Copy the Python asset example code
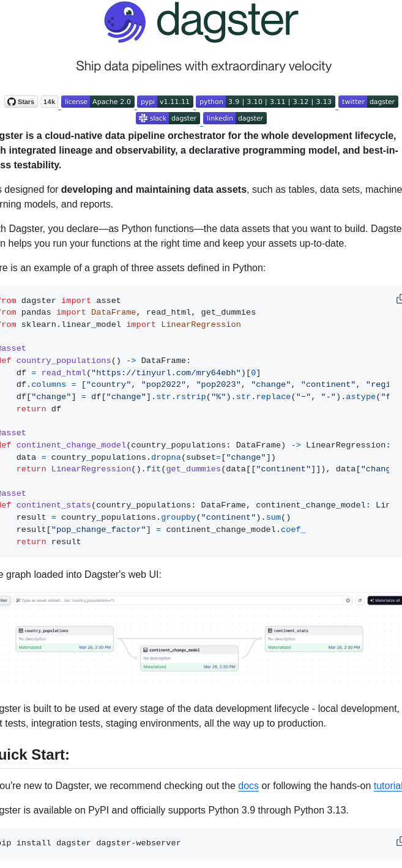 coord(399,299)
